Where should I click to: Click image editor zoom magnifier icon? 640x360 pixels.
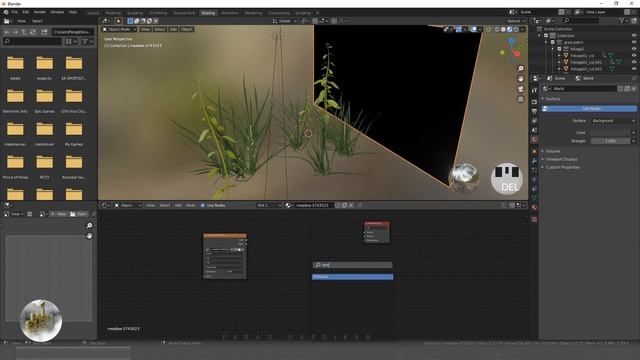(89, 226)
